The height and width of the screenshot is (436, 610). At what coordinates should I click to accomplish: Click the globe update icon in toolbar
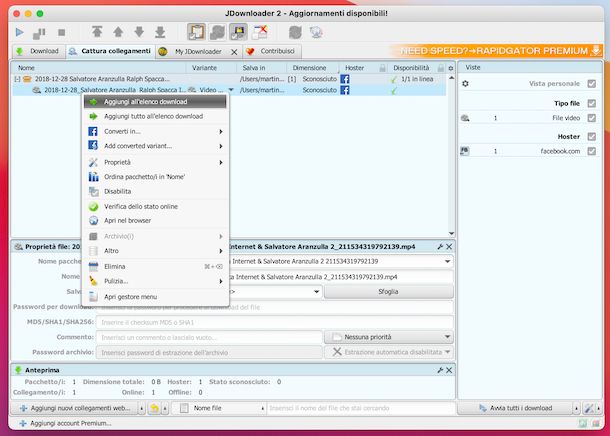(x=316, y=32)
